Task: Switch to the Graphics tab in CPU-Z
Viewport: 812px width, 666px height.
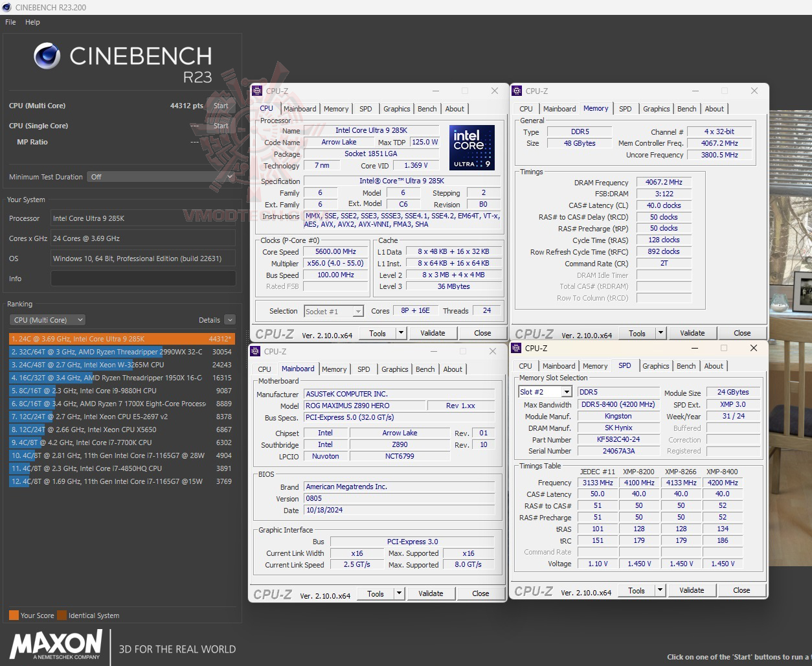Action: point(396,108)
